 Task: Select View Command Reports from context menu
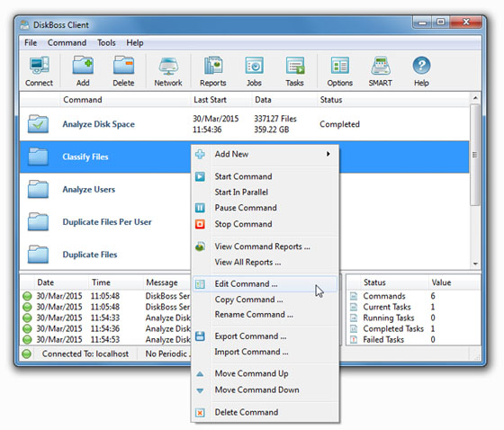click(265, 246)
